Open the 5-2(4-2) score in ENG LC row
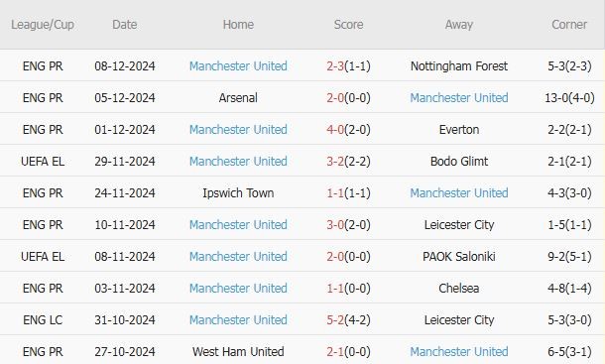 coord(348,319)
